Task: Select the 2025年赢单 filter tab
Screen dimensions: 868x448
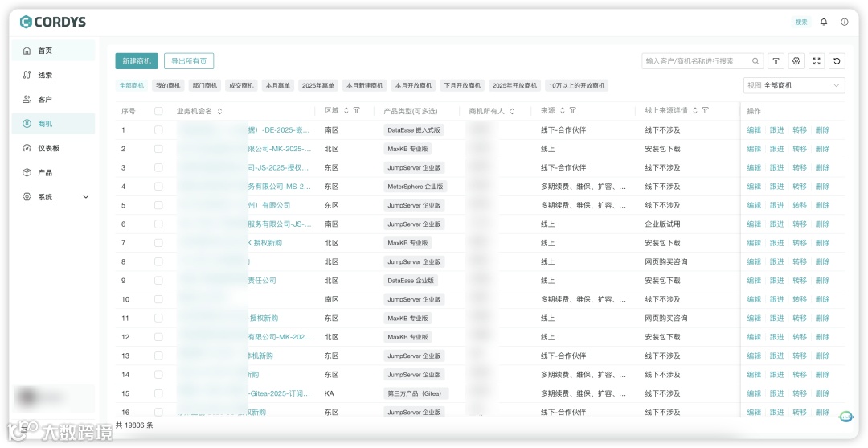Action: coord(317,86)
